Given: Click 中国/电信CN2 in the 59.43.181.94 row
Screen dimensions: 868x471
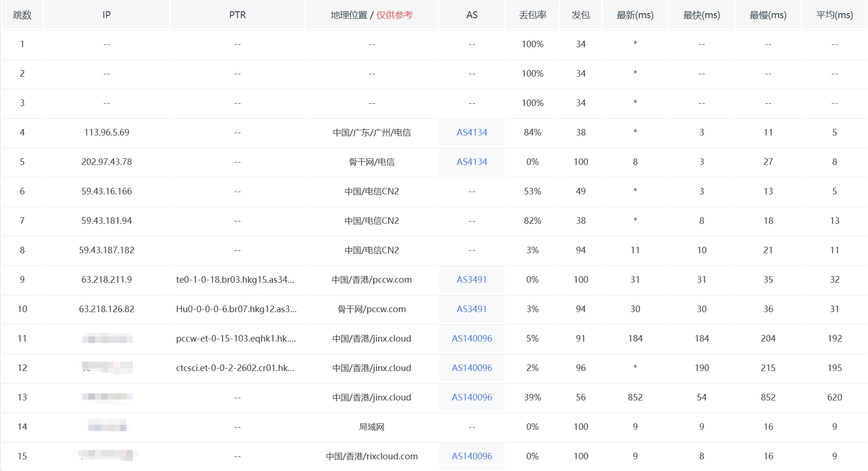Looking at the screenshot, I should (x=372, y=221).
